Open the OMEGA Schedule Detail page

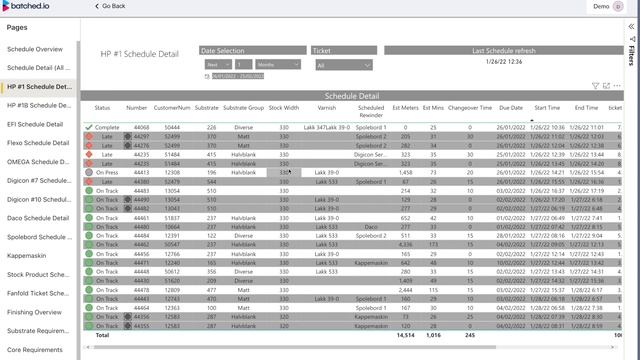[x=38, y=162]
